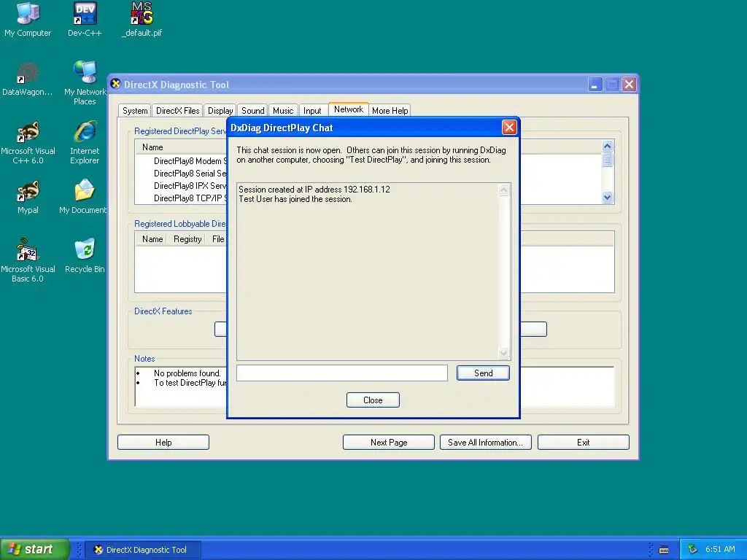This screenshot has width=747, height=560.
Task: Launch Internet Explorer desktop icon
Action: pos(85,142)
